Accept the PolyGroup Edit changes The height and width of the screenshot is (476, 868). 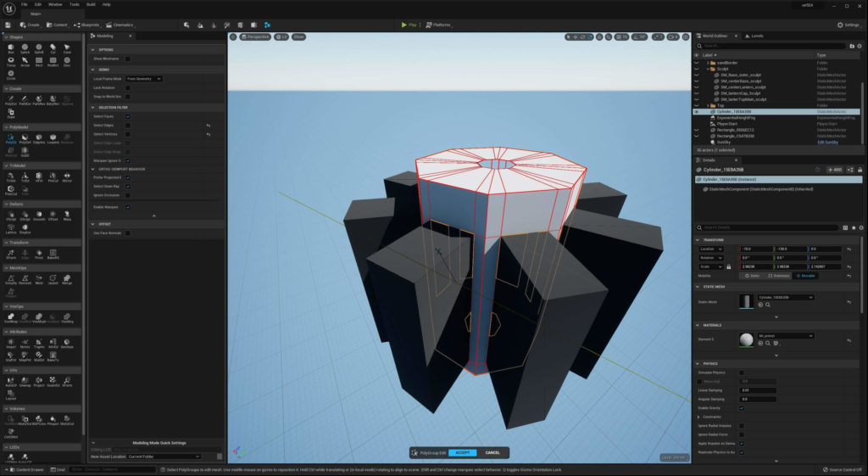(x=462, y=453)
